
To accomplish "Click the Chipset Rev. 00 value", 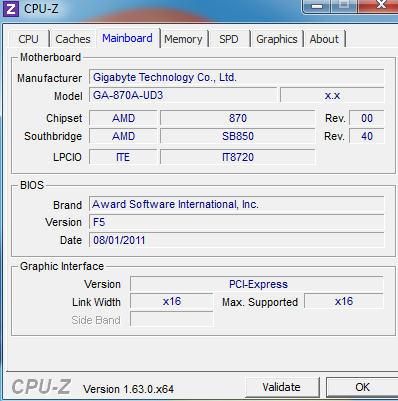I will coord(367,118).
